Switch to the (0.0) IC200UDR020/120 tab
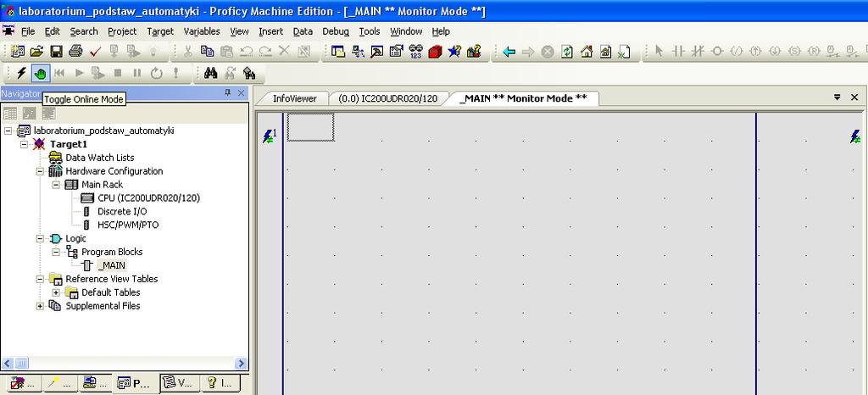Screen dimensions: 868x395 (387, 98)
